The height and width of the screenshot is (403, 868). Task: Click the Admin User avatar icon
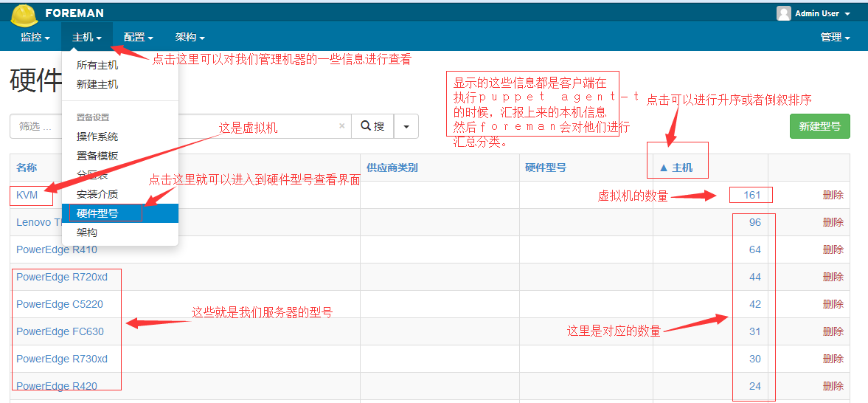click(x=783, y=13)
